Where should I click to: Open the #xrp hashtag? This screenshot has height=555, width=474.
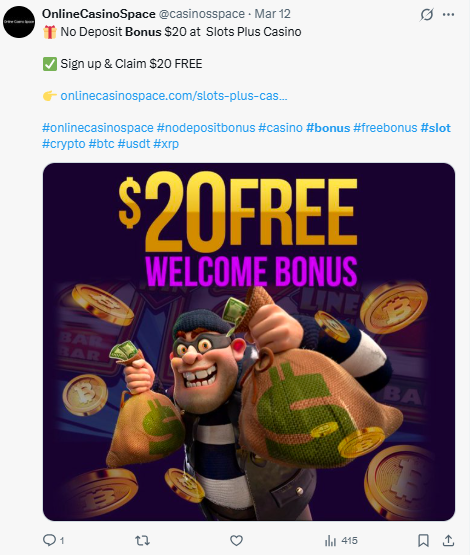(166, 144)
